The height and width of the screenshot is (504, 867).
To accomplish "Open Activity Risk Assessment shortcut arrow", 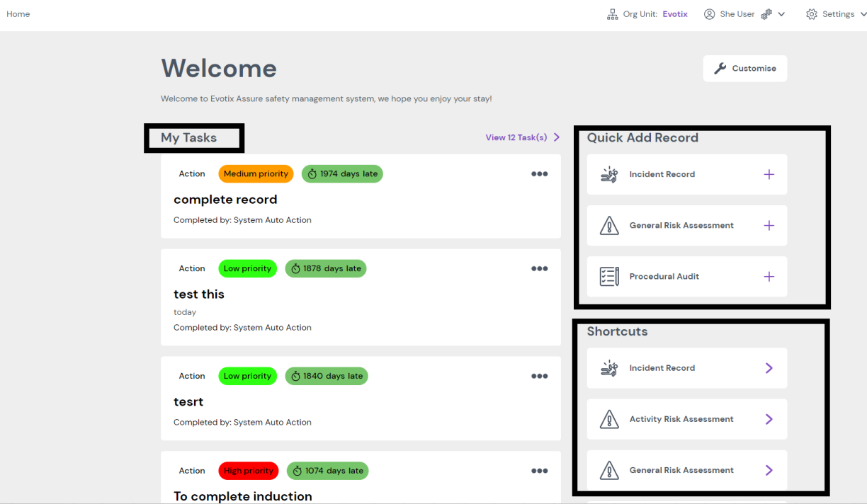I will [769, 419].
